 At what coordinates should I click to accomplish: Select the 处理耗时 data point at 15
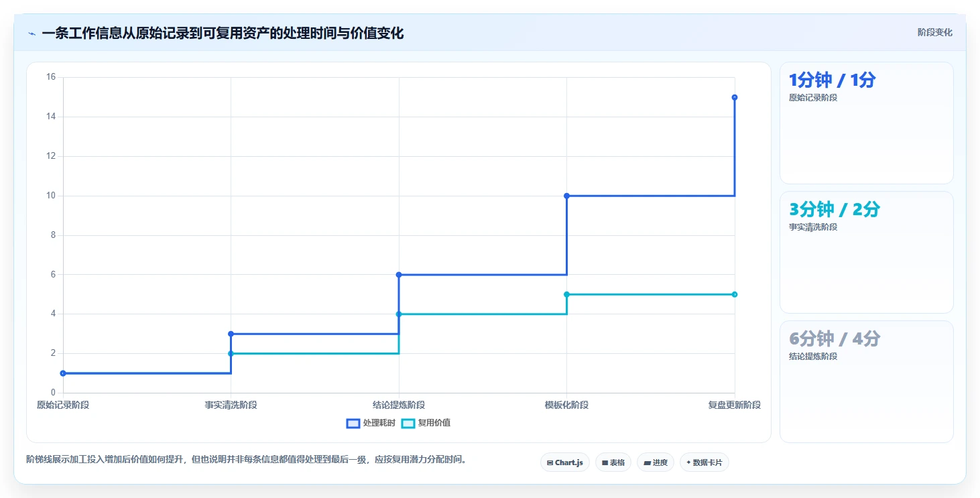click(735, 97)
